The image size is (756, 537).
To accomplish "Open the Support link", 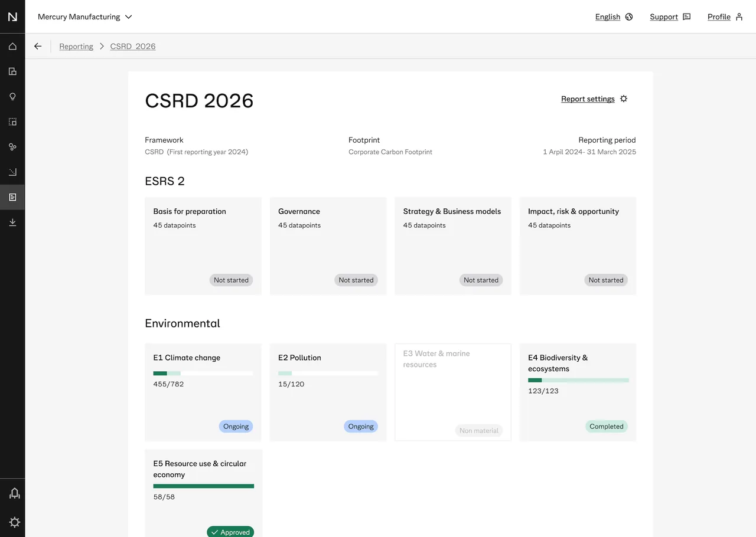I will click(664, 17).
